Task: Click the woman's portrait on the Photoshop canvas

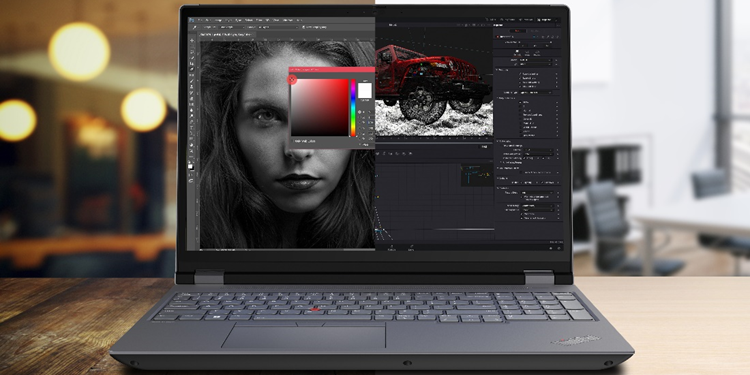Action: point(287,144)
